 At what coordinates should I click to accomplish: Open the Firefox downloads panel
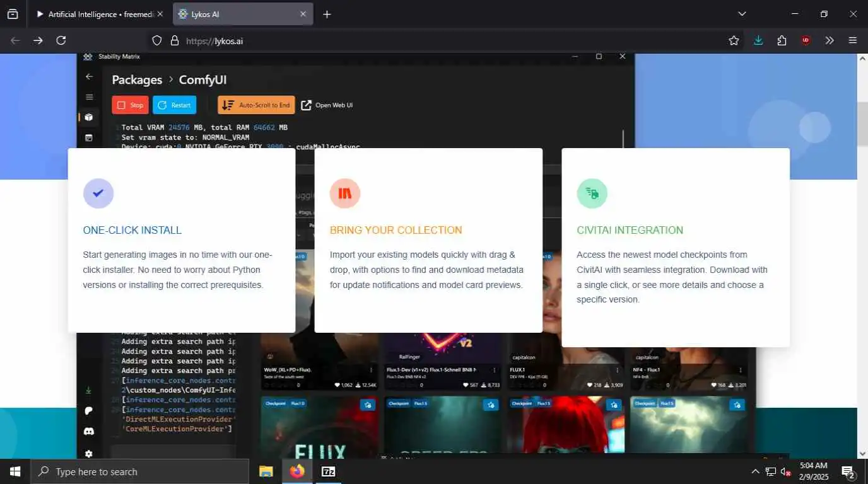(x=758, y=40)
